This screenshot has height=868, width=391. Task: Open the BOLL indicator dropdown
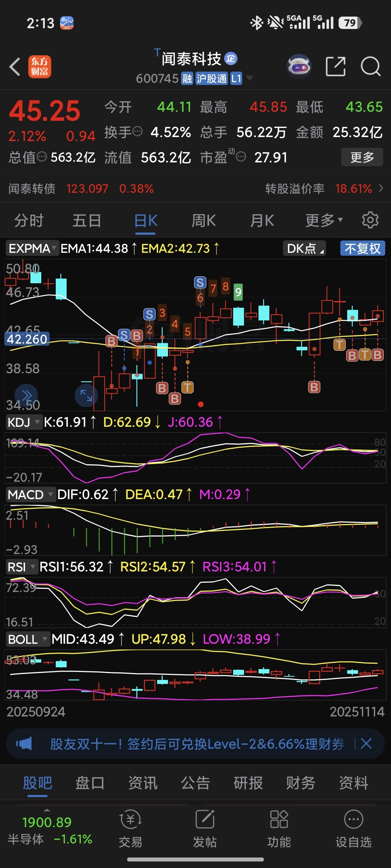(28, 639)
